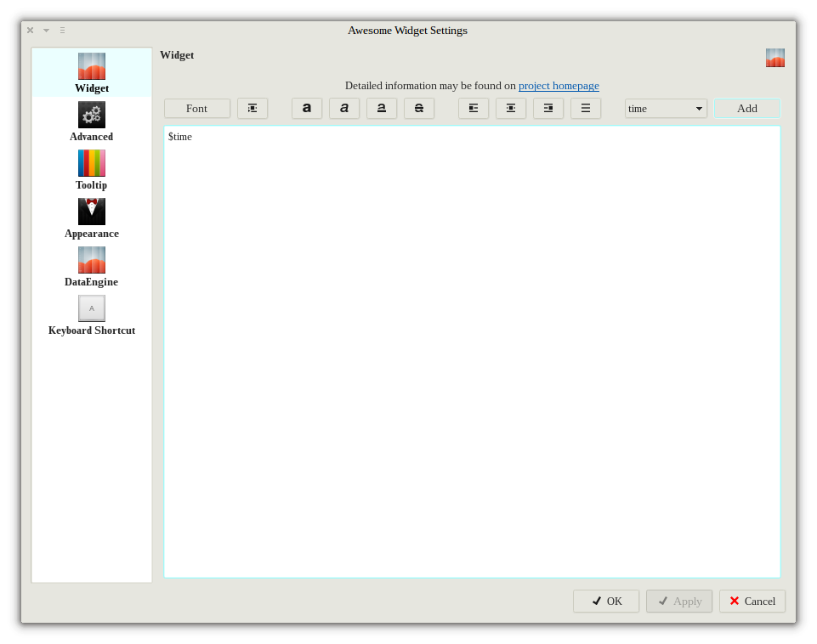Click the line break insert icon
Image resolution: width=817 pixels, height=644 pixels.
252,108
